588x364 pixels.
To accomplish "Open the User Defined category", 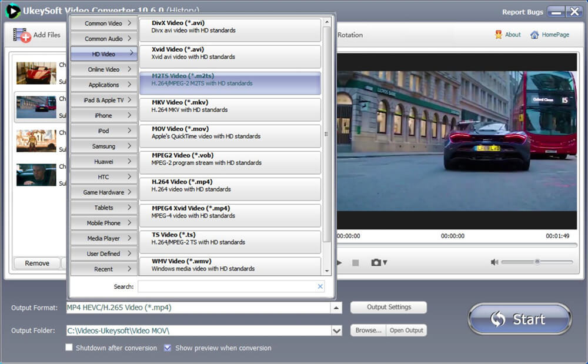I will pos(104,254).
